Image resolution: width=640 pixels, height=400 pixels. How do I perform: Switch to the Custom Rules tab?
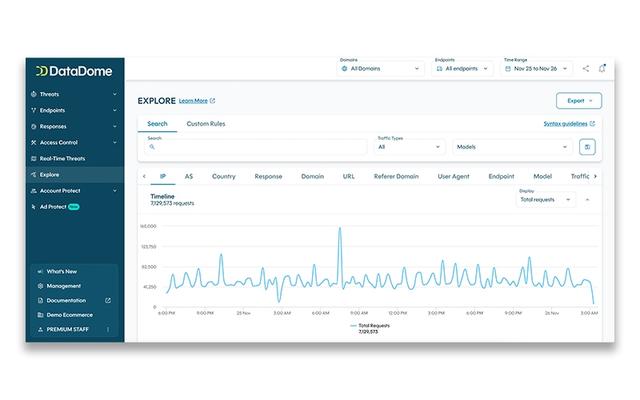pyautogui.click(x=205, y=124)
